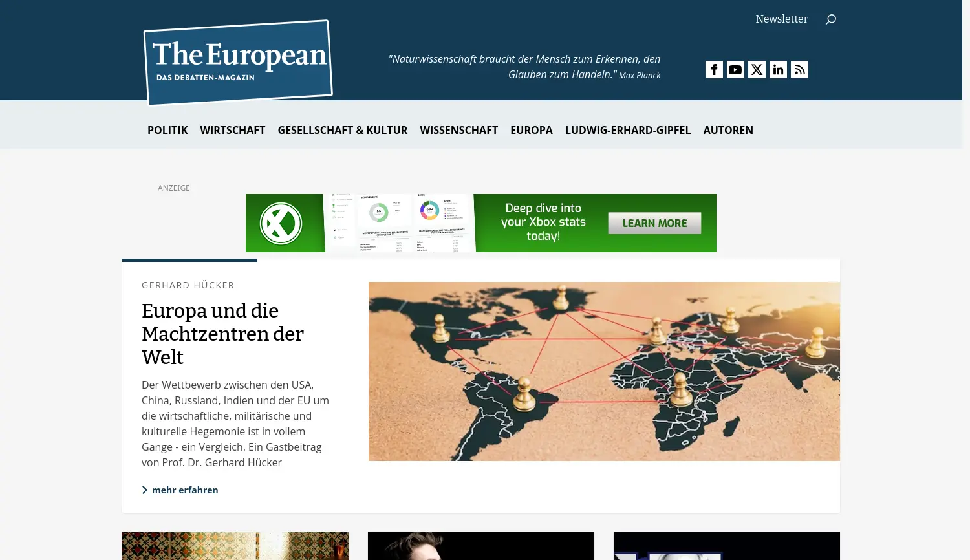The height and width of the screenshot is (560, 970).
Task: Open The European's Facebook page icon
Action: tap(714, 69)
